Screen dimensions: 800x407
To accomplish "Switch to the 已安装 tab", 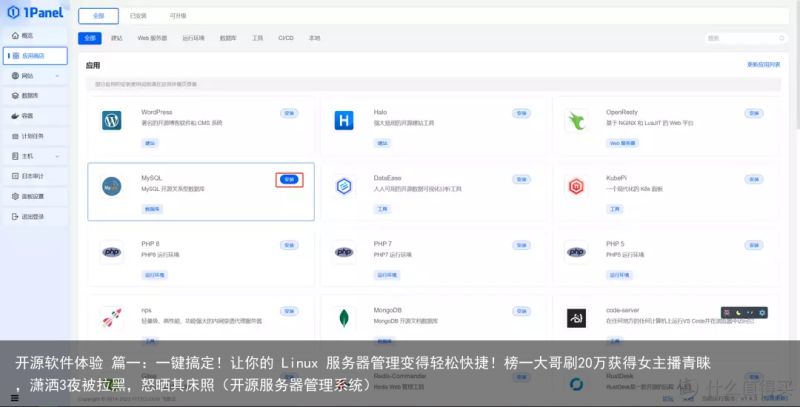I will [138, 16].
